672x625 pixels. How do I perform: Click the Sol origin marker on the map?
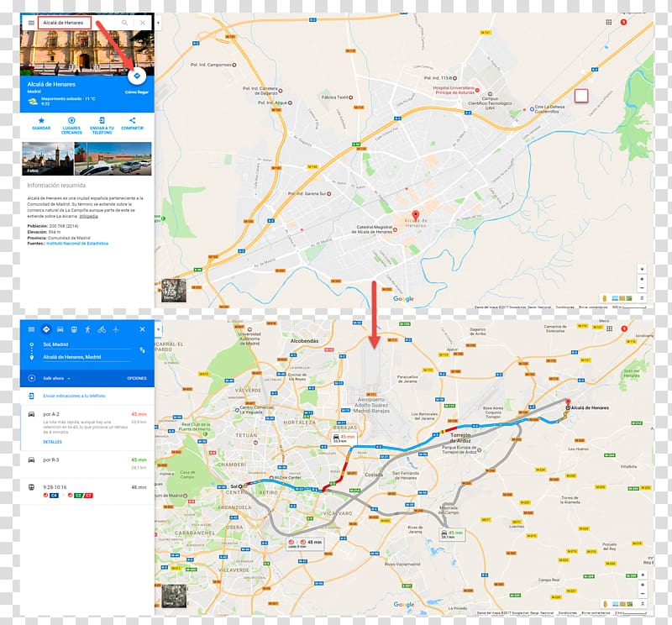click(240, 486)
